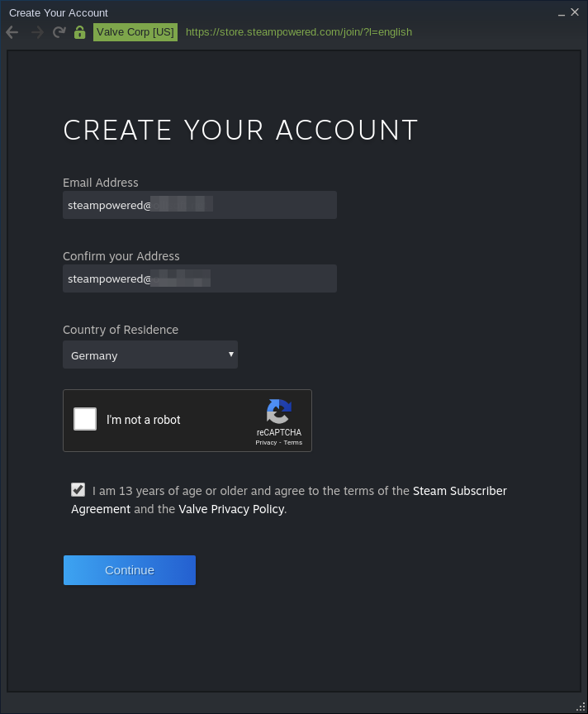Click the CREATE YOUR ACCOUNT heading

(240, 131)
